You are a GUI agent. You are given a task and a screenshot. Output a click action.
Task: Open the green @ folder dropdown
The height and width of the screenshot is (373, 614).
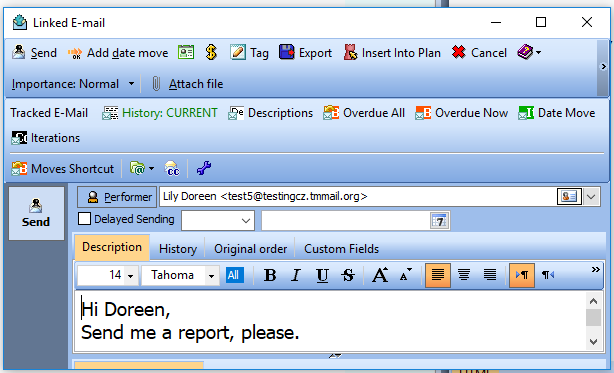coord(142,169)
